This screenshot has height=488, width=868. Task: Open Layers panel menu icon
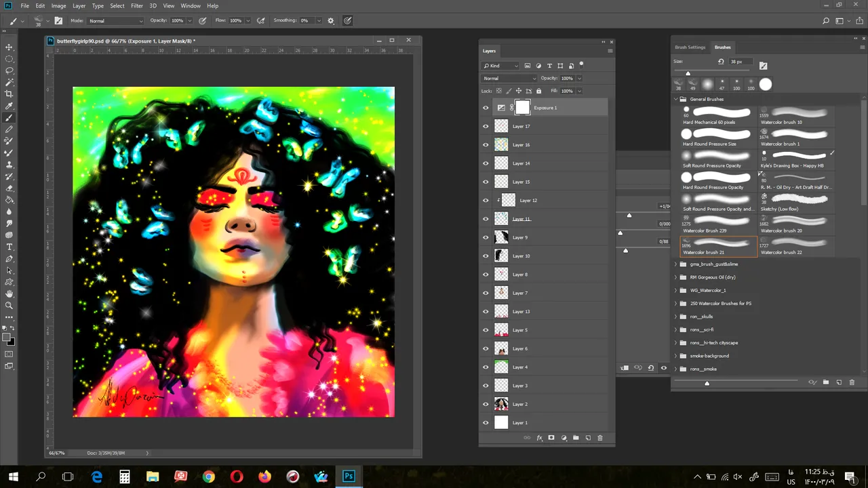pyautogui.click(x=610, y=51)
